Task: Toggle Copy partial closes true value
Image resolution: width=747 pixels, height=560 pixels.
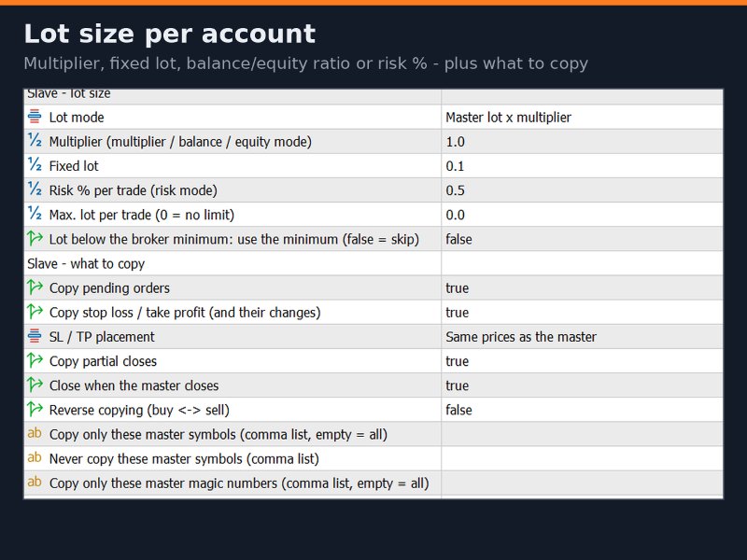Action: (x=582, y=361)
